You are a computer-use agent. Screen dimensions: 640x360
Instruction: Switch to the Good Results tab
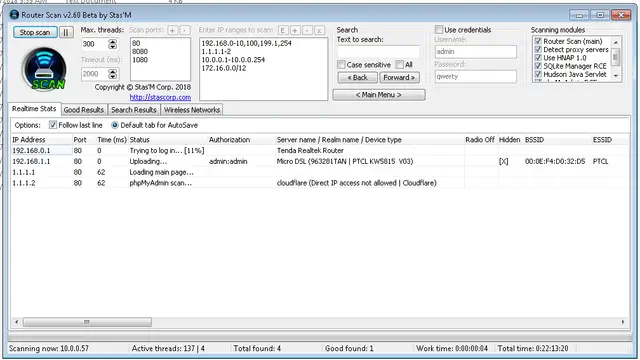(84, 110)
